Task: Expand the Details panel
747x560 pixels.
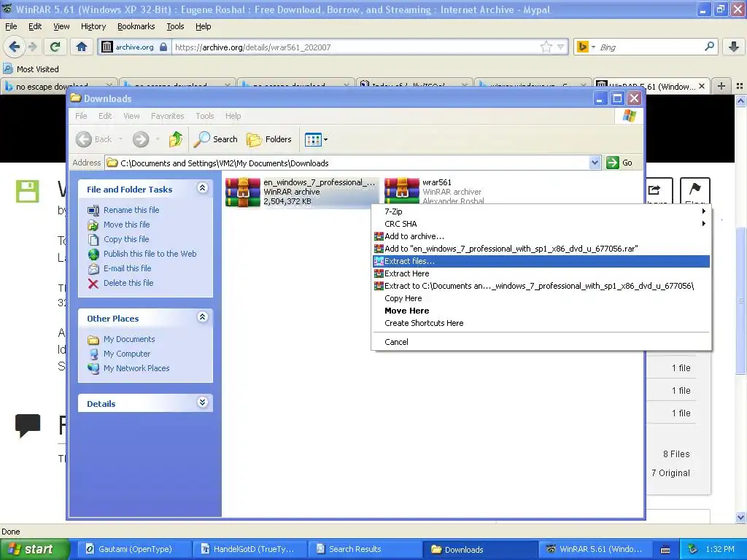Action: click(x=203, y=402)
